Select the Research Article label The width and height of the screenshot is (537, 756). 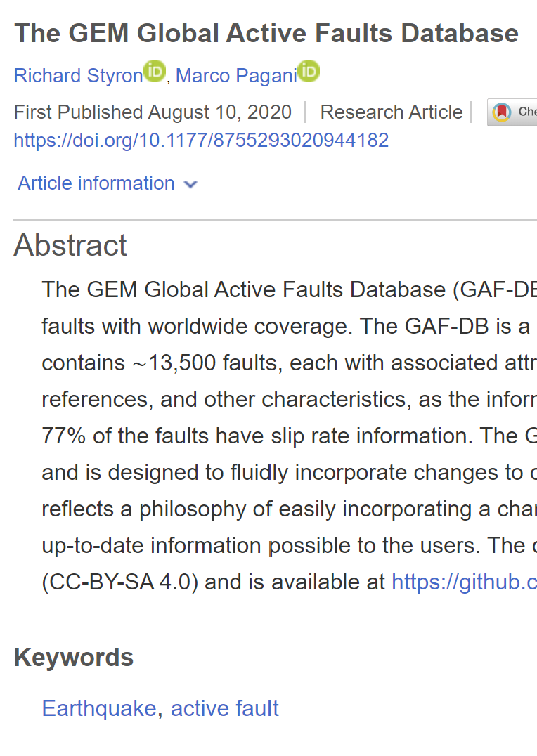391,112
